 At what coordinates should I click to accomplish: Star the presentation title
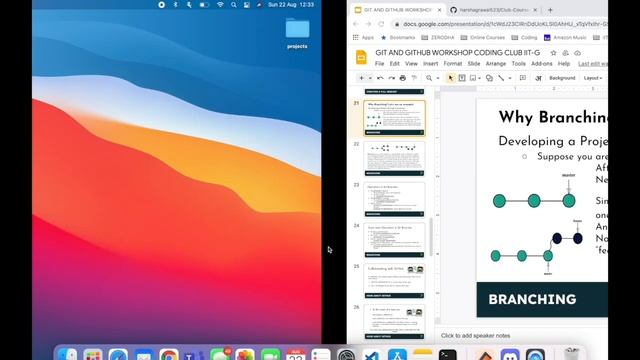coord(553,53)
